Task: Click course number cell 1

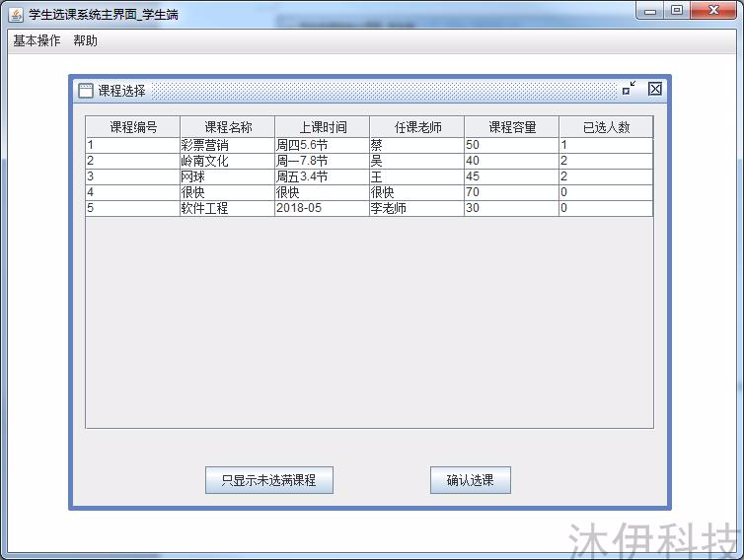Action: [133, 145]
